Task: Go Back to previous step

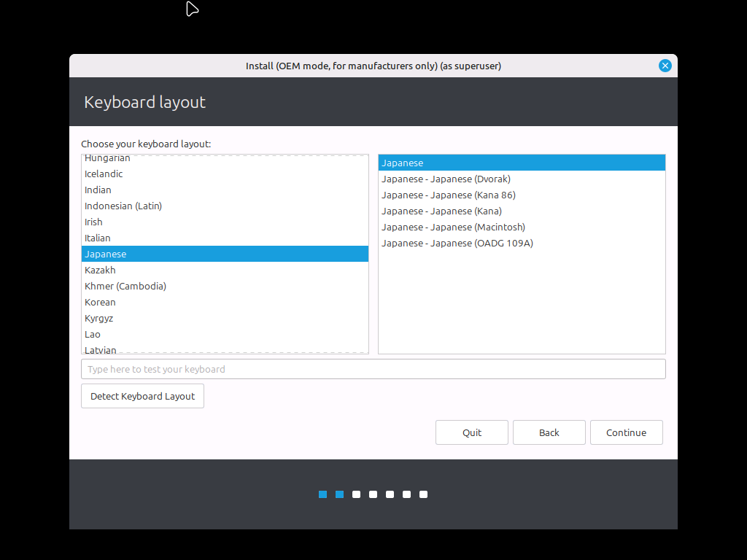Action: click(549, 432)
